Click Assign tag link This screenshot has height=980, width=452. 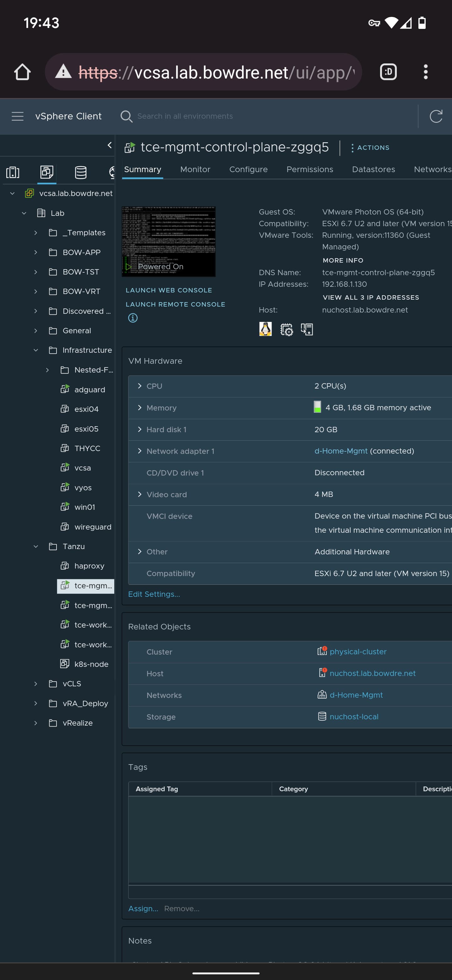[143, 908]
